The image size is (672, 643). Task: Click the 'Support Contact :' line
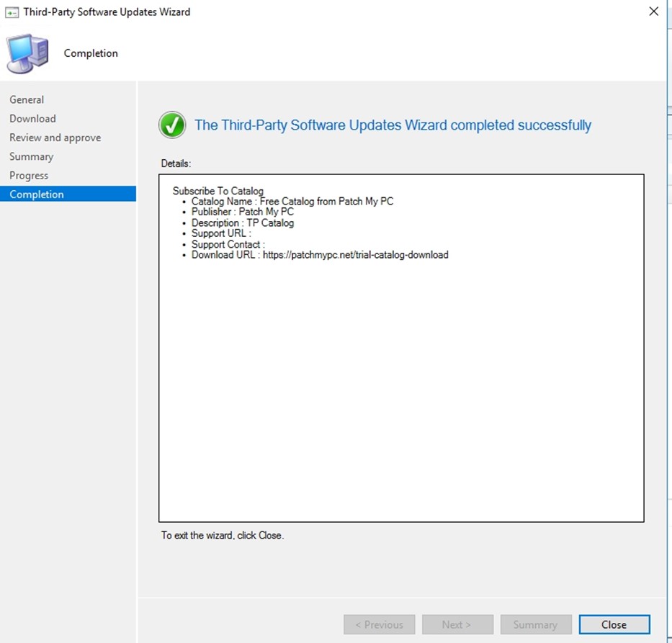(228, 244)
